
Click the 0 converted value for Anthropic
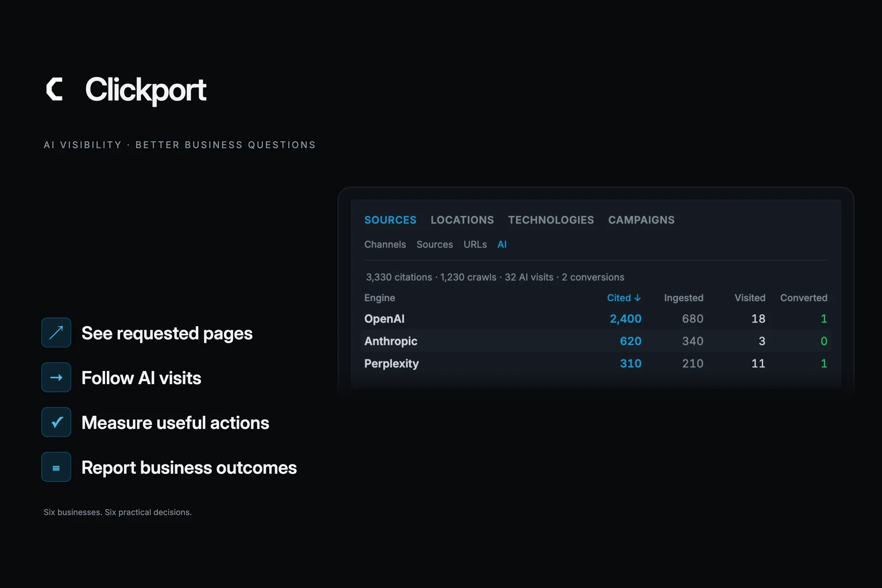pos(824,341)
